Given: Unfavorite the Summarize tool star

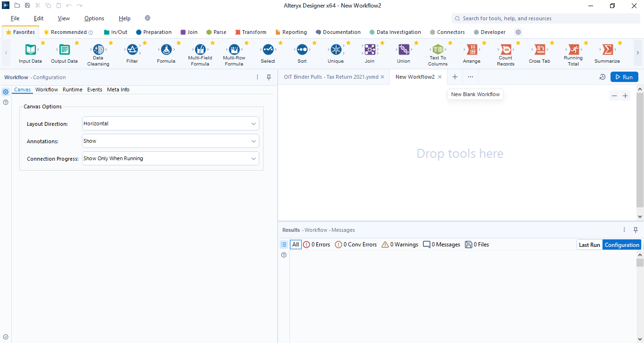Looking at the screenshot, I should click(620, 43).
